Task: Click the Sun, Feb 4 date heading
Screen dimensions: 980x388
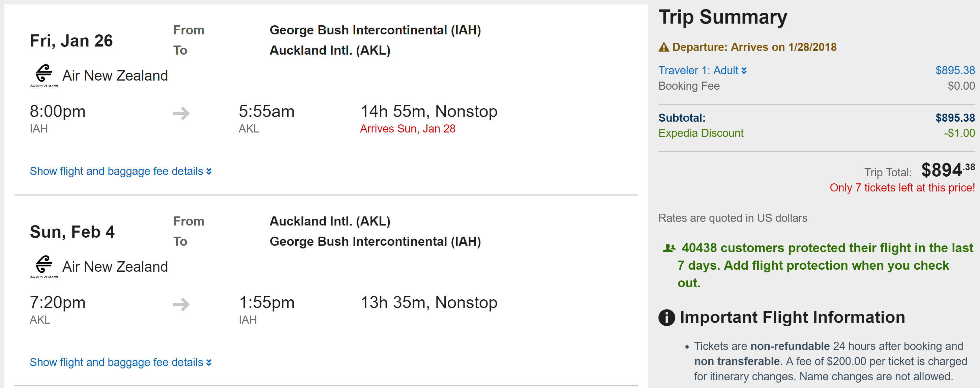Action: 72,232
